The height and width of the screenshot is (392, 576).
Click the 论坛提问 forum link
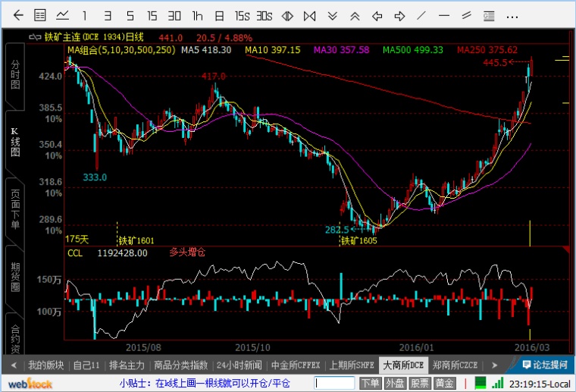[544, 365]
